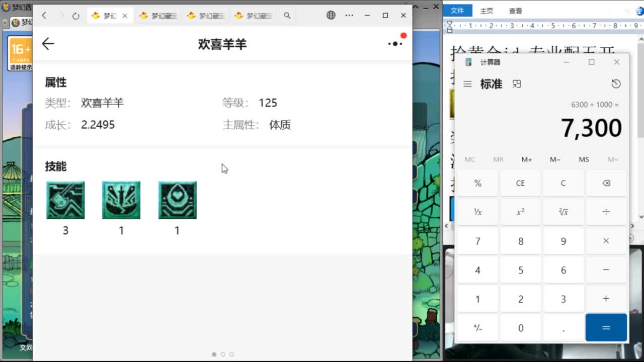Screen dimensions: 644x362
Task: Open the three-dot menu with red badge
Action: [395, 44]
